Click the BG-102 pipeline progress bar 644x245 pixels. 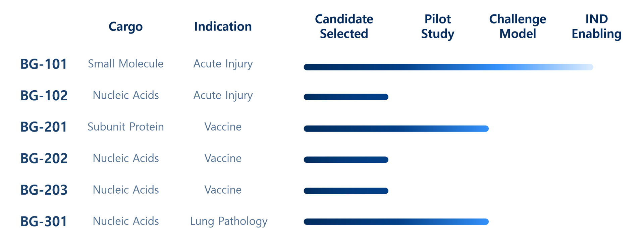(346, 97)
